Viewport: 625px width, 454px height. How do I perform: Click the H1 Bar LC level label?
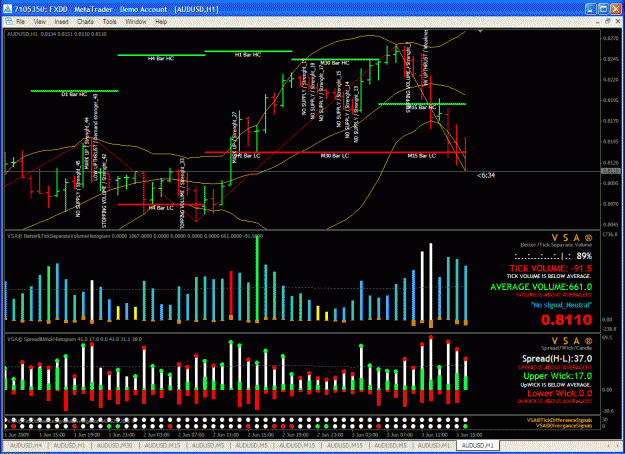coord(248,156)
